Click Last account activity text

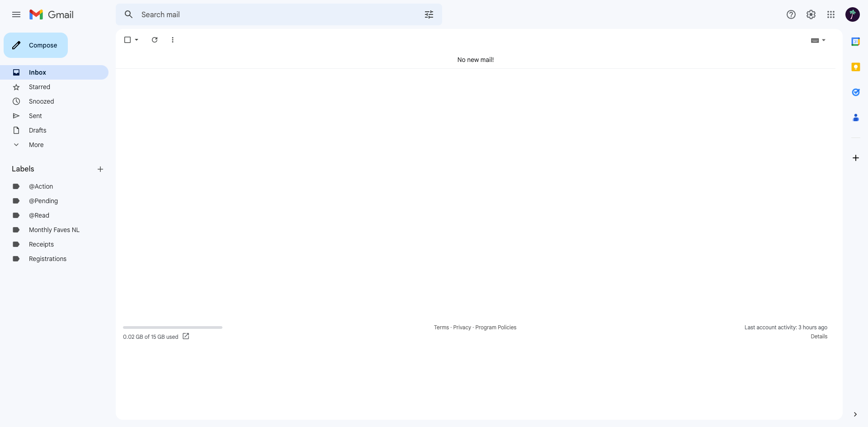coord(786,327)
